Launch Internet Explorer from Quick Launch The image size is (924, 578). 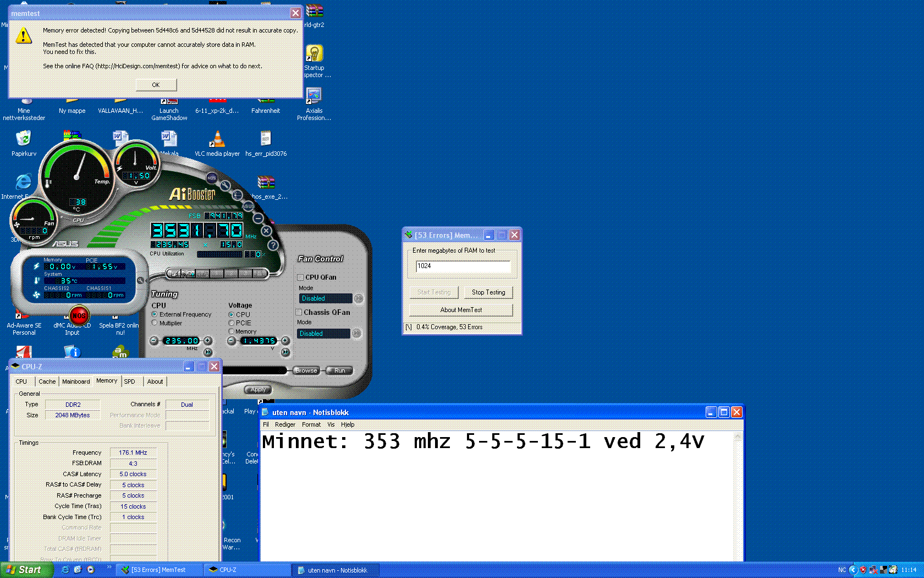[x=65, y=570]
